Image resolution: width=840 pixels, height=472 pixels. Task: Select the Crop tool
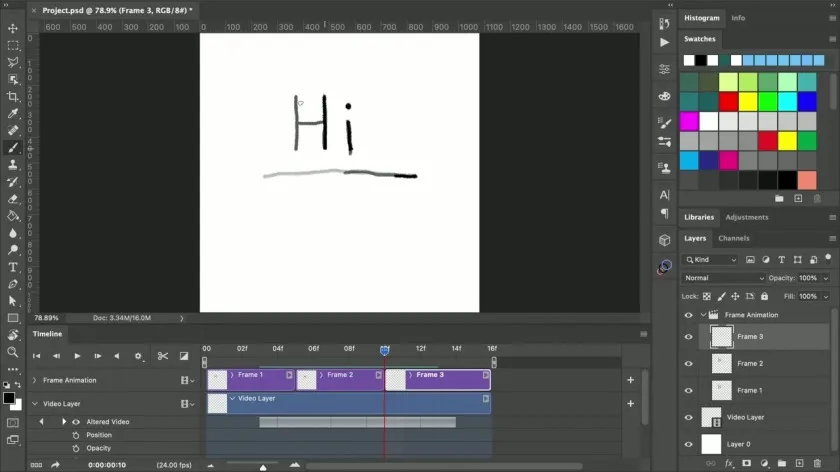pos(13,97)
